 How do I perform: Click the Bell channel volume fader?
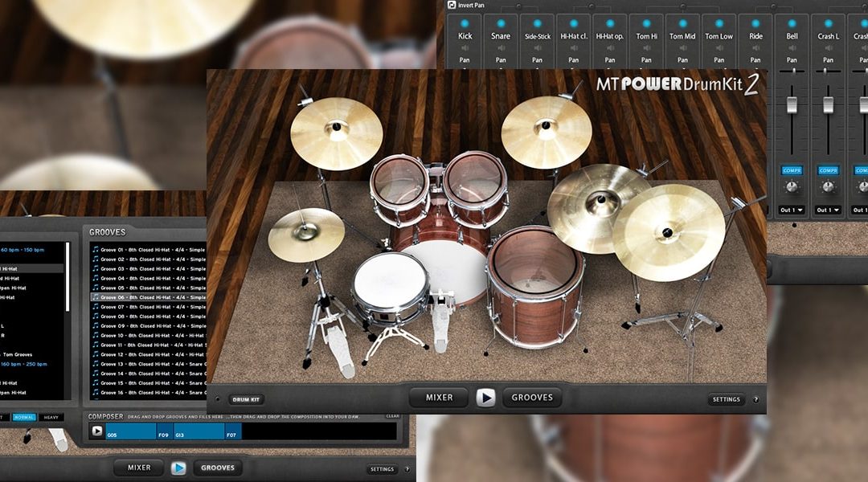(792, 104)
